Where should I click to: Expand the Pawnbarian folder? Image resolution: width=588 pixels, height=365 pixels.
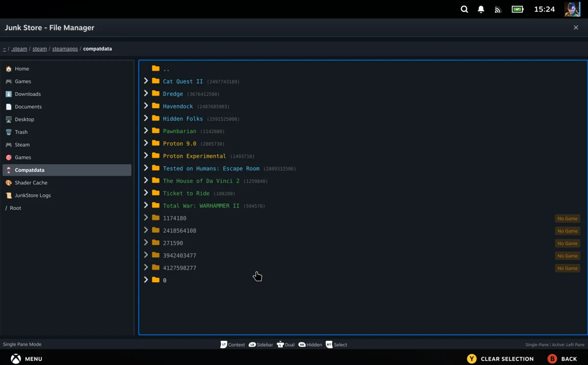[146, 130]
